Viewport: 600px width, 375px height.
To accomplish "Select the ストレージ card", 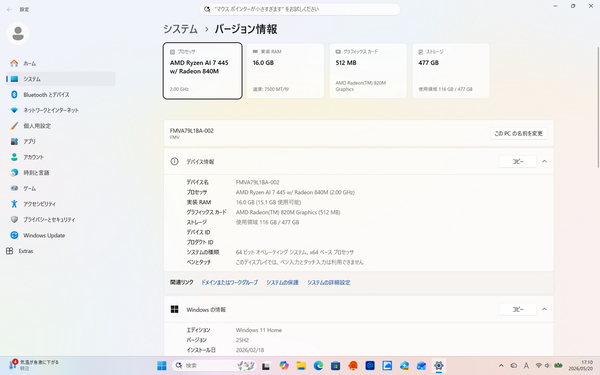I will point(451,71).
